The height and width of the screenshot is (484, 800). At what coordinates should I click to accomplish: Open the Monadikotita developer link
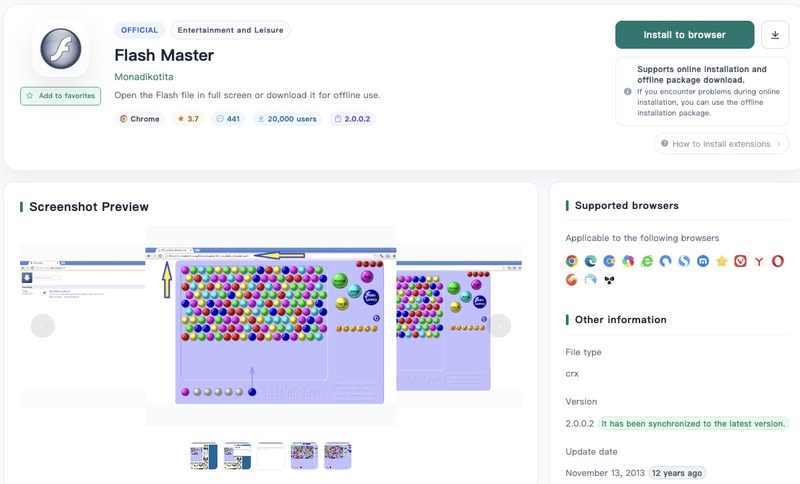tap(144, 77)
